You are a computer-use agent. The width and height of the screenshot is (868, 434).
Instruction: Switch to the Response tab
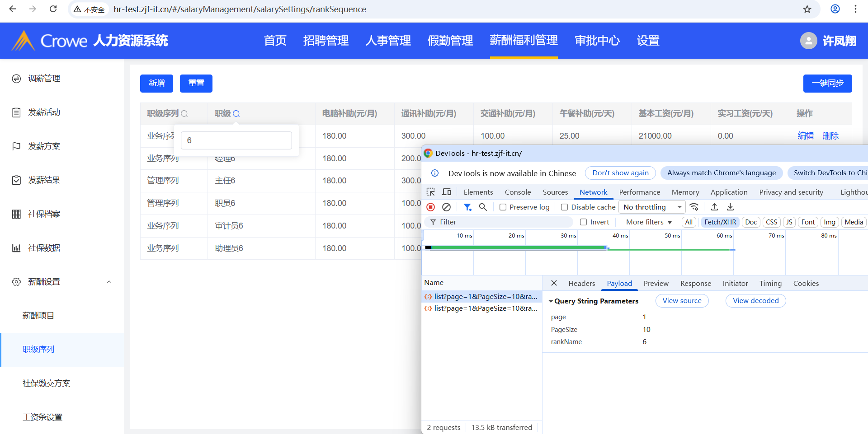[x=695, y=283]
